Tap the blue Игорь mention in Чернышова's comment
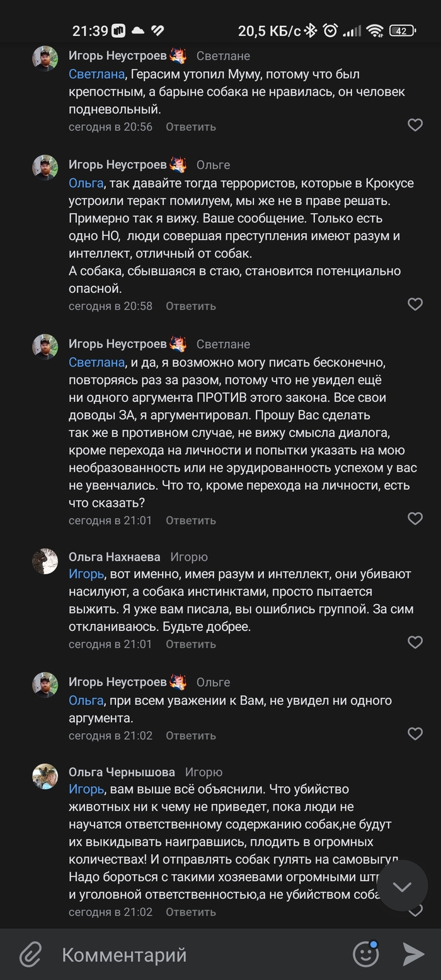 click(x=86, y=789)
